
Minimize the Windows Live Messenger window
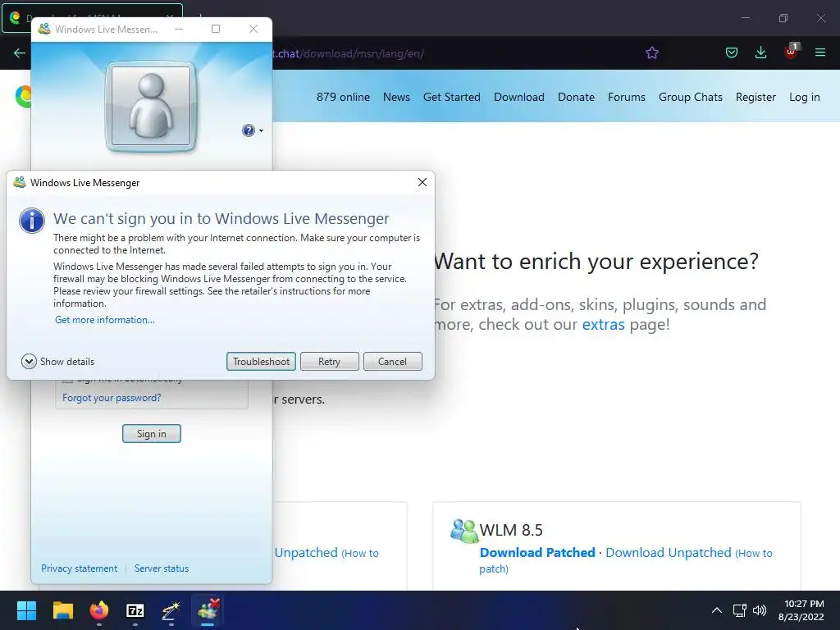tap(179, 29)
